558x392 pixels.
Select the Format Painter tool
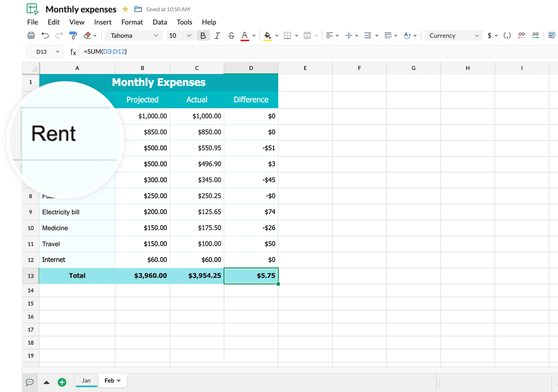point(73,35)
